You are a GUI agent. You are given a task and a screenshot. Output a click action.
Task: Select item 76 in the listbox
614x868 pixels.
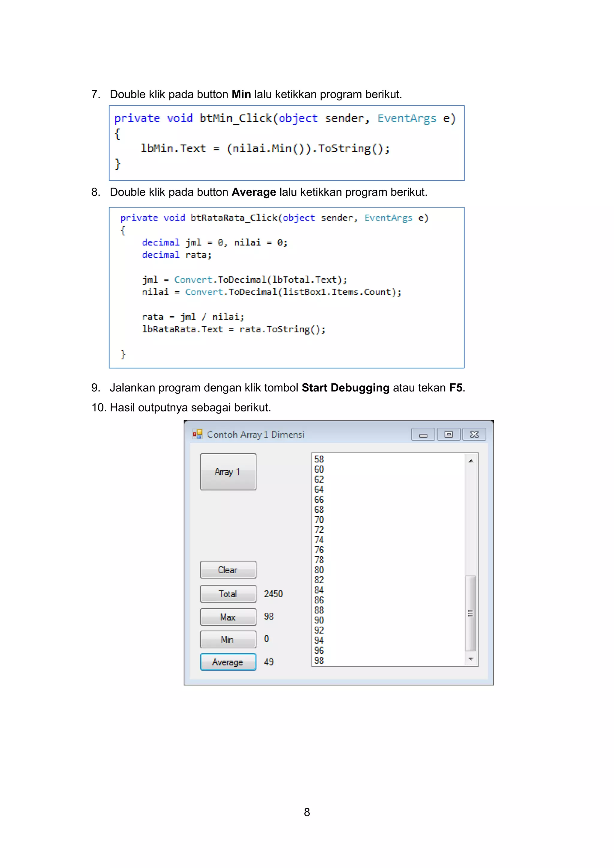319,550
